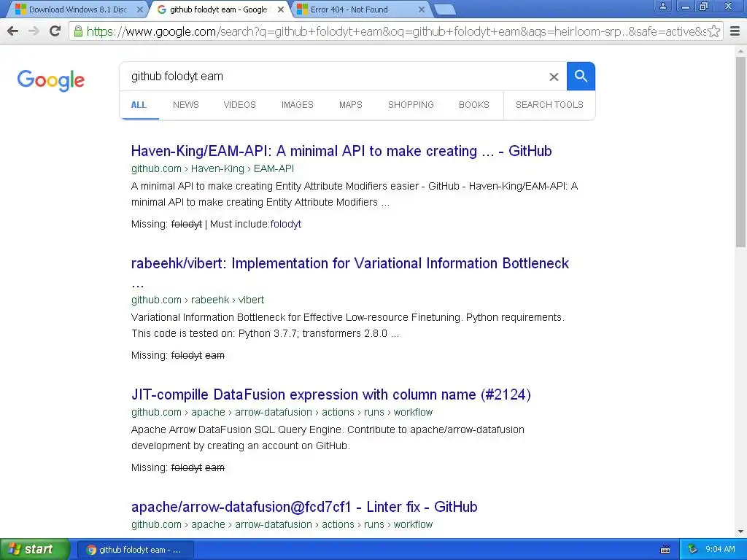Click the vertical scrollbar thumb

pyautogui.click(x=741, y=152)
